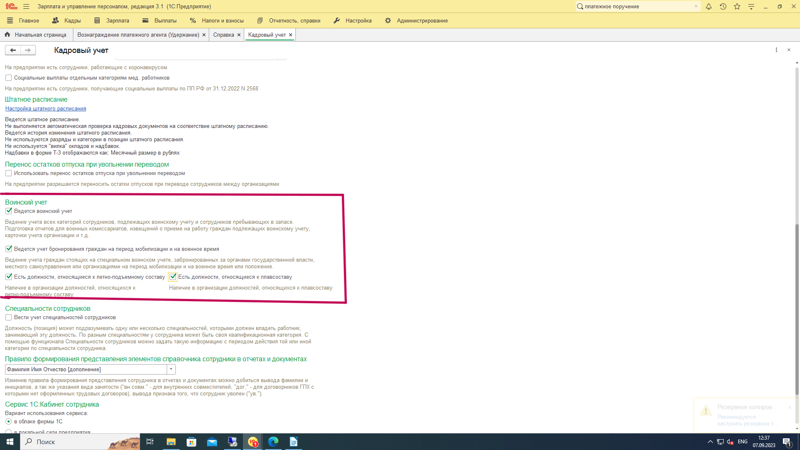Select в облаке фирмы 1С option

9,422
